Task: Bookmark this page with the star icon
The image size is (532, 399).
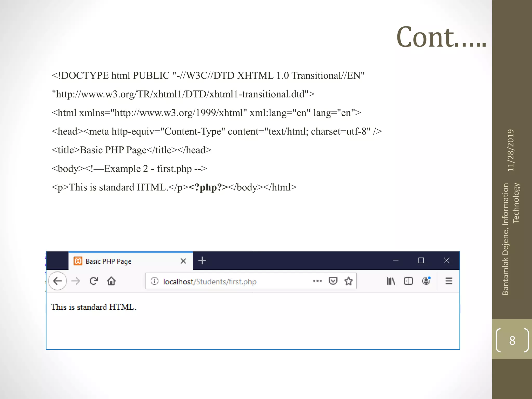Action: [348, 281]
